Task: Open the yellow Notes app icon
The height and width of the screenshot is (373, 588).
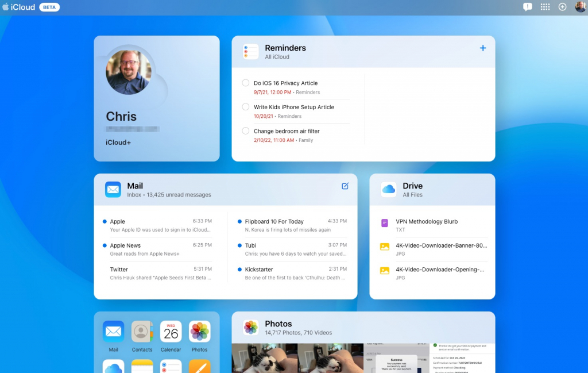Action: pyautogui.click(x=142, y=366)
